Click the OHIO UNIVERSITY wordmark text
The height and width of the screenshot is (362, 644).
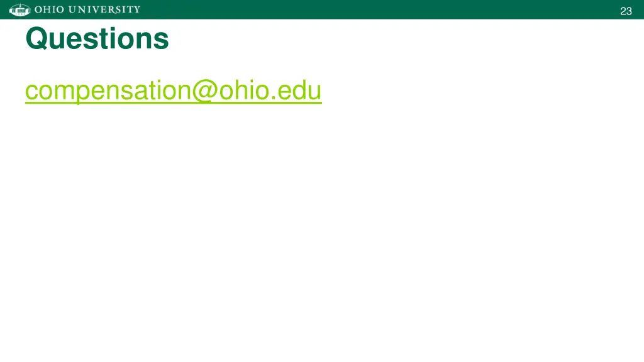(87, 9)
